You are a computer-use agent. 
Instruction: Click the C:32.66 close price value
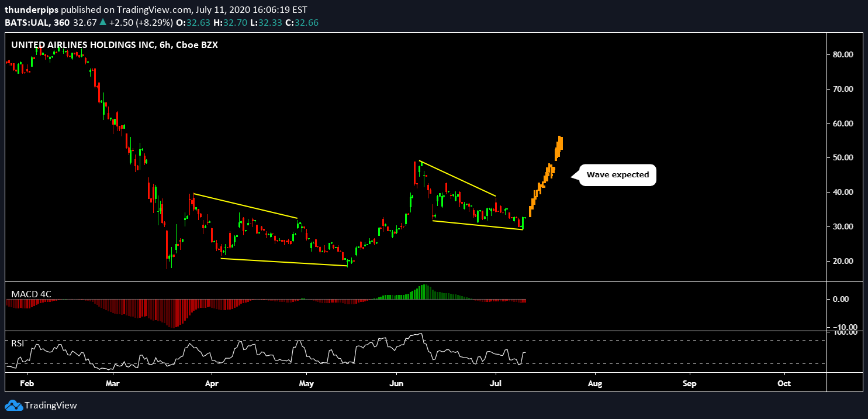302,23
